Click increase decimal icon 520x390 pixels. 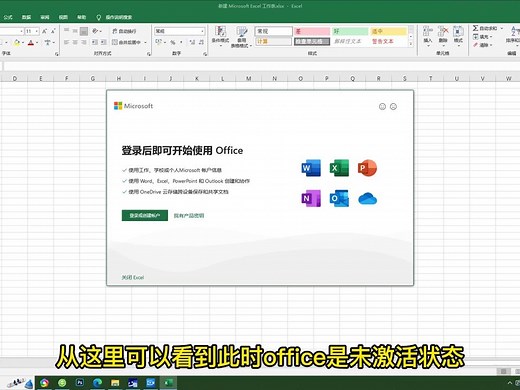tap(192, 42)
